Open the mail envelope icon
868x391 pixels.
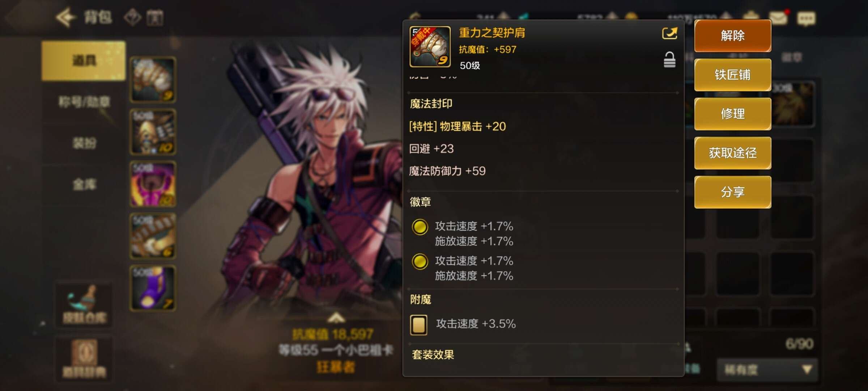click(x=778, y=18)
